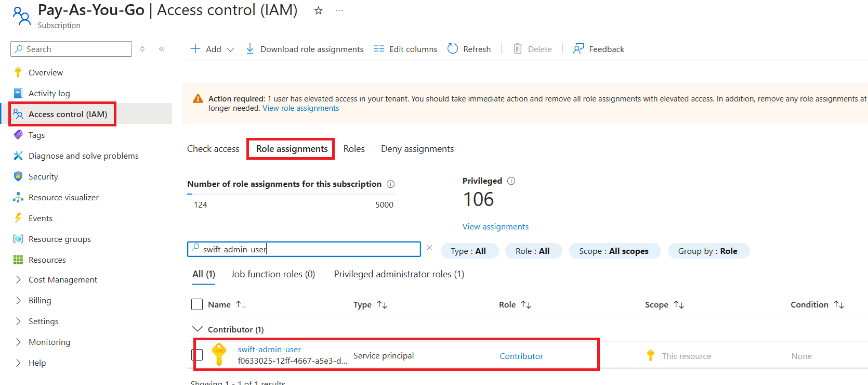Clear the search filter with the X
868x385 pixels.
coord(429,248)
